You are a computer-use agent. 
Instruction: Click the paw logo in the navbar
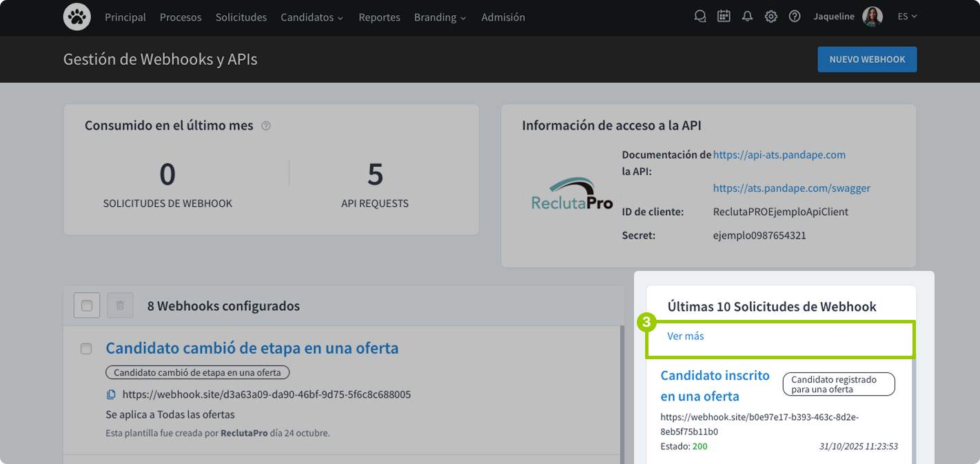[x=76, y=17]
